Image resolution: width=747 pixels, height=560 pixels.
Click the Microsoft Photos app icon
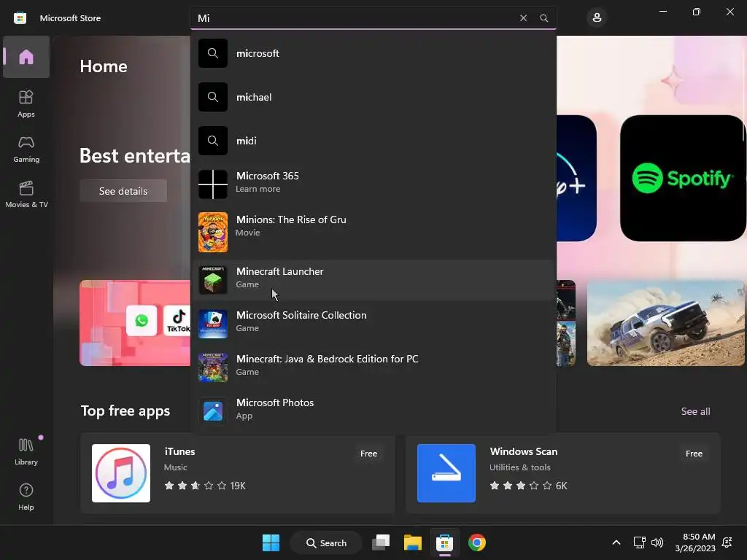pyautogui.click(x=212, y=411)
